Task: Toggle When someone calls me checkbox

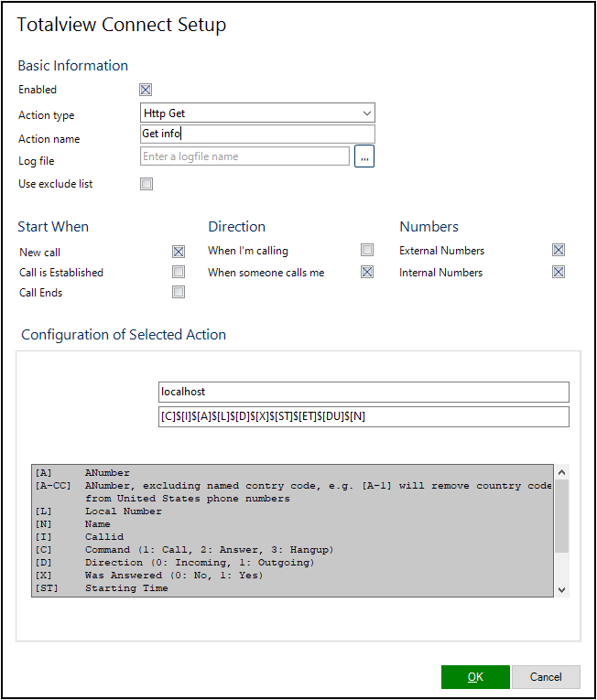Action: click(367, 272)
